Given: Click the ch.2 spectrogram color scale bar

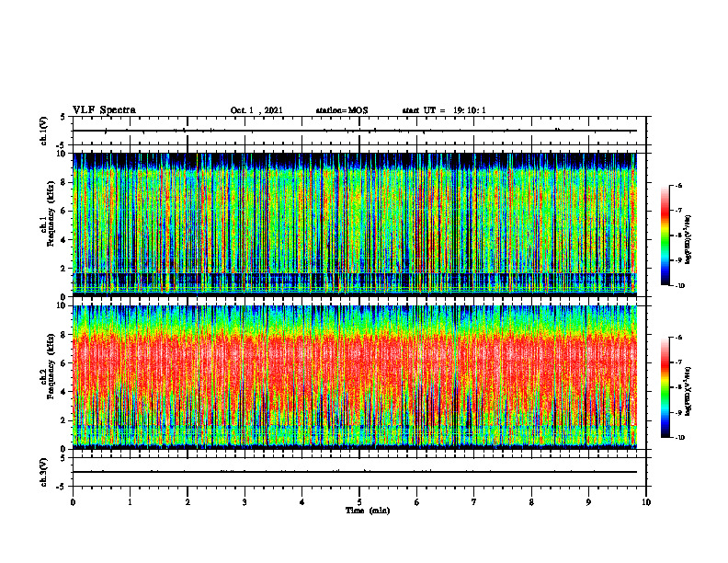Looking at the screenshot, I should click(x=665, y=387).
